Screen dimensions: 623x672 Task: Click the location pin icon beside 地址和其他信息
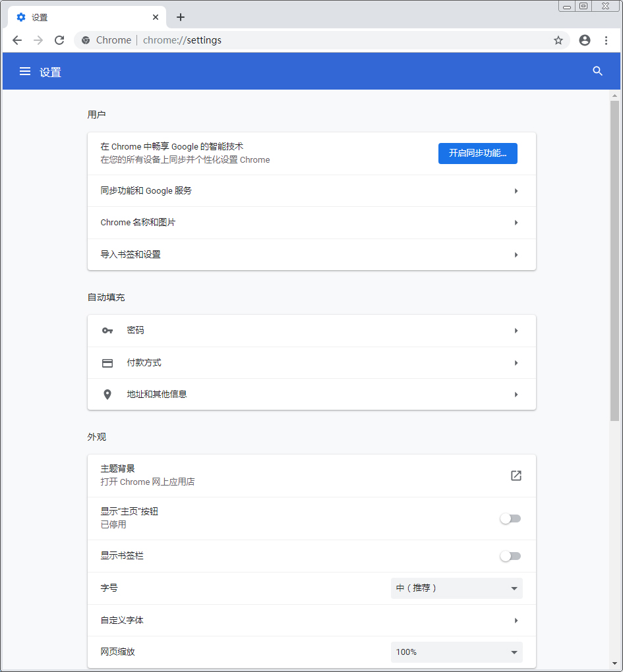[x=107, y=395]
